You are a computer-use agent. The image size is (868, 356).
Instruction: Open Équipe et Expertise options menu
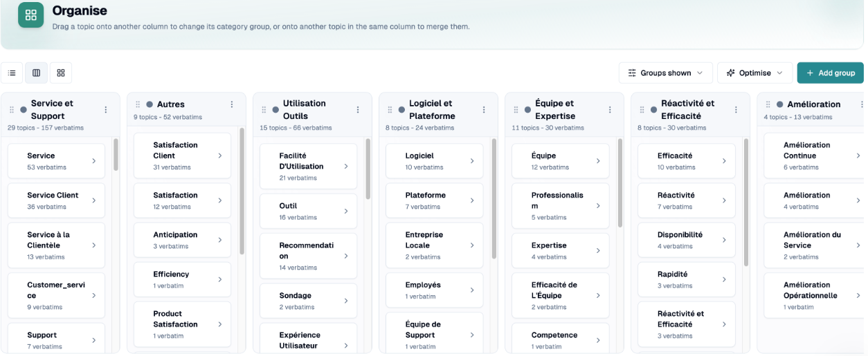pos(610,110)
